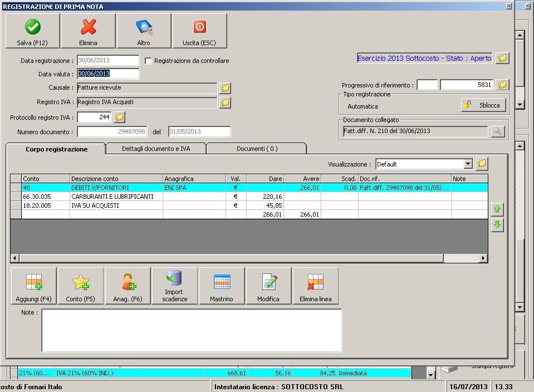Click the grid horizontal scrollbar thumb
This screenshot has width=534, height=392.
point(231,258)
